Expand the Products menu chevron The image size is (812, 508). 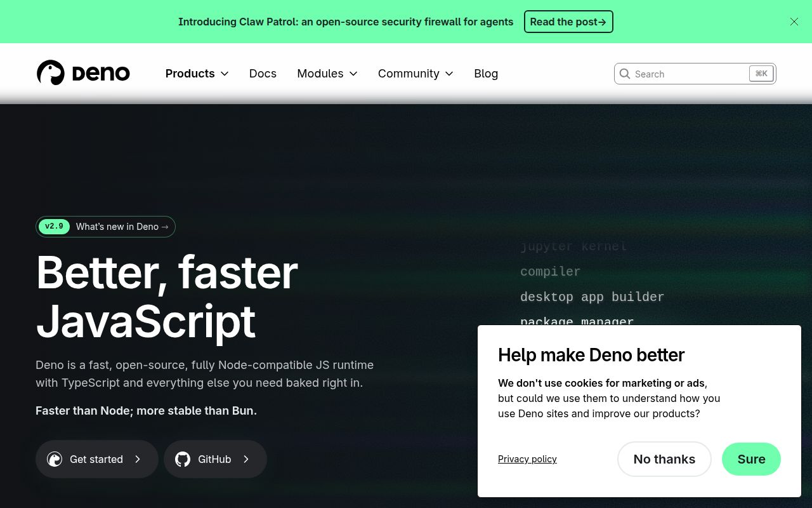point(225,74)
